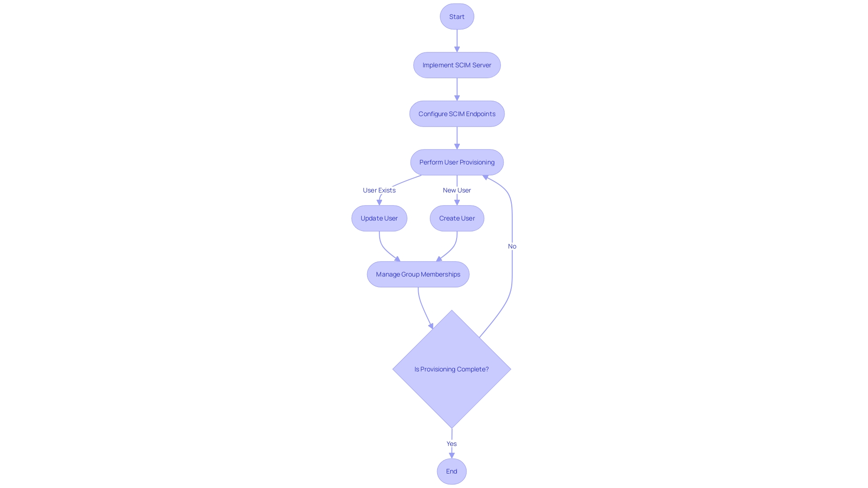Click the End node icon
The height and width of the screenshot is (488, 868).
click(451, 471)
